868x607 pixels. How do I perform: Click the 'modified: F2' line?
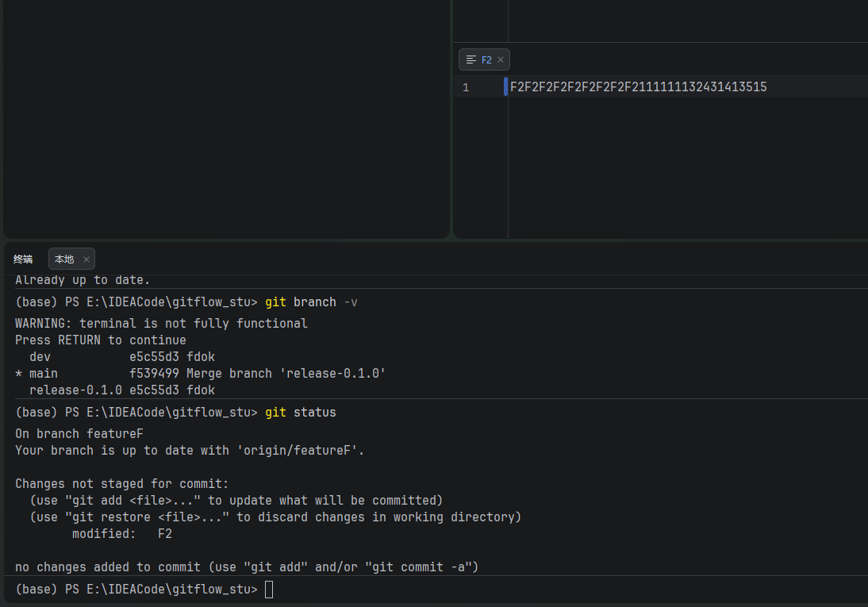121,533
